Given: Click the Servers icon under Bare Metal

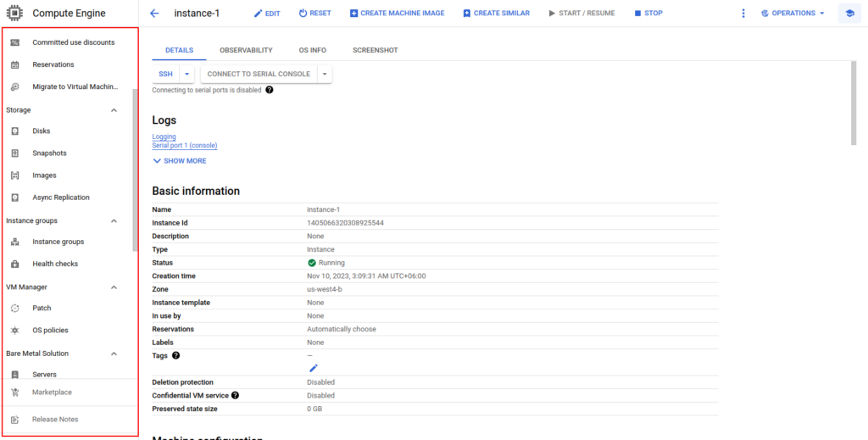Looking at the screenshot, I should pyautogui.click(x=15, y=374).
